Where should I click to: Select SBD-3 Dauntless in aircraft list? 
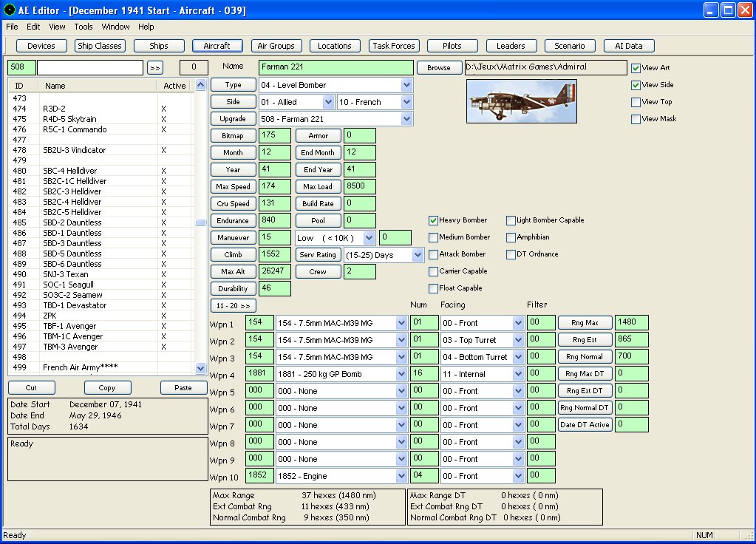pyautogui.click(x=72, y=243)
